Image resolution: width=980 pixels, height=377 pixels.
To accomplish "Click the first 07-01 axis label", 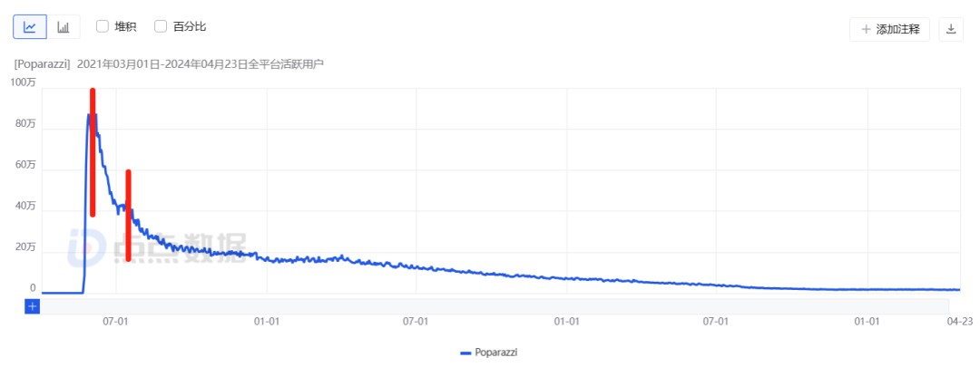I will click(116, 322).
